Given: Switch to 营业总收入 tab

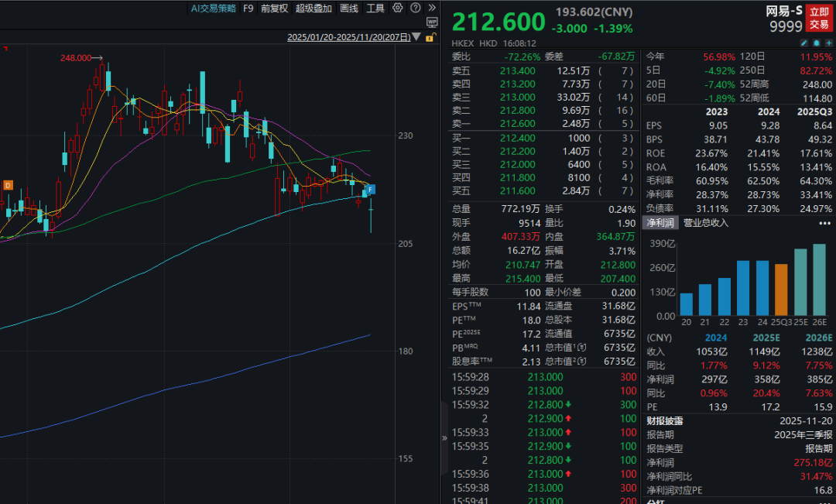Looking at the screenshot, I should click(706, 223).
